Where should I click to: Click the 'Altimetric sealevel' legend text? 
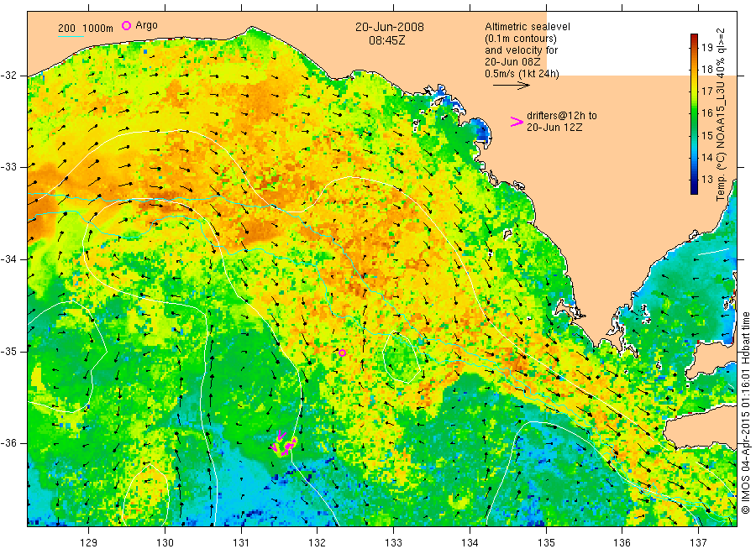[527, 27]
